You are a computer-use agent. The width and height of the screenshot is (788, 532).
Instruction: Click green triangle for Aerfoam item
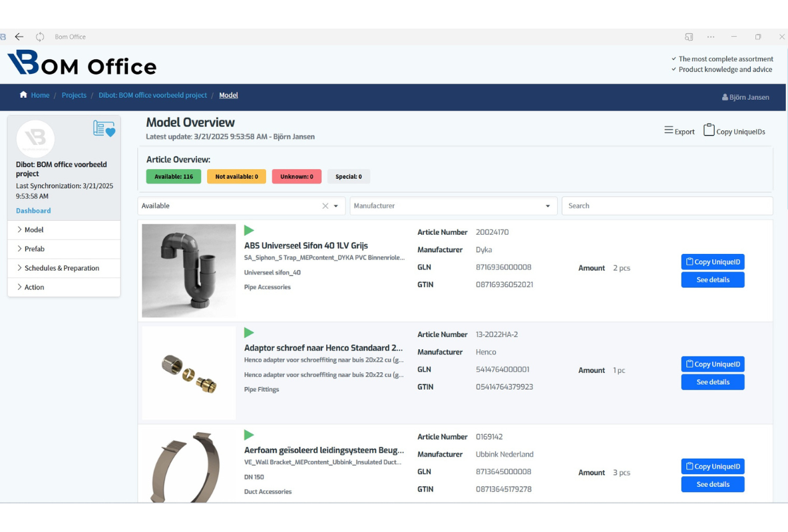(x=249, y=435)
